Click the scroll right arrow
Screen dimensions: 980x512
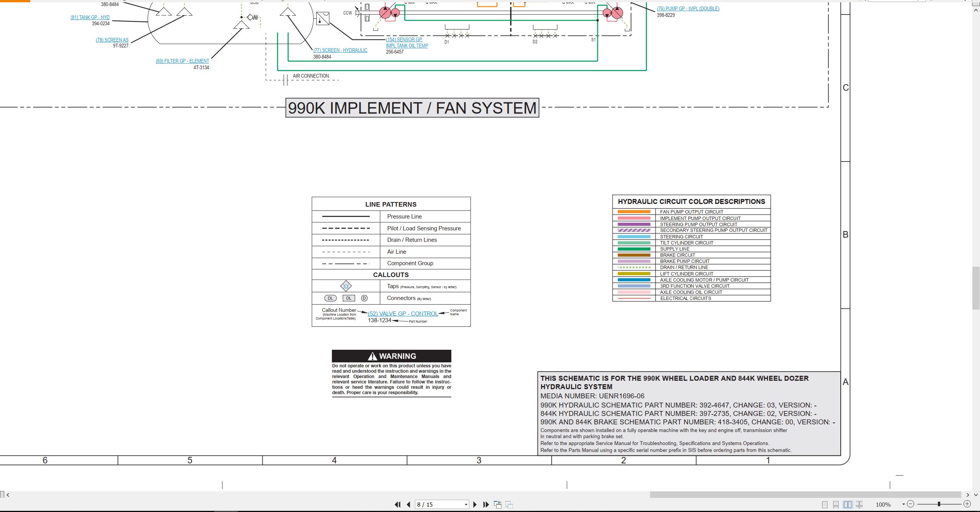[968, 495]
